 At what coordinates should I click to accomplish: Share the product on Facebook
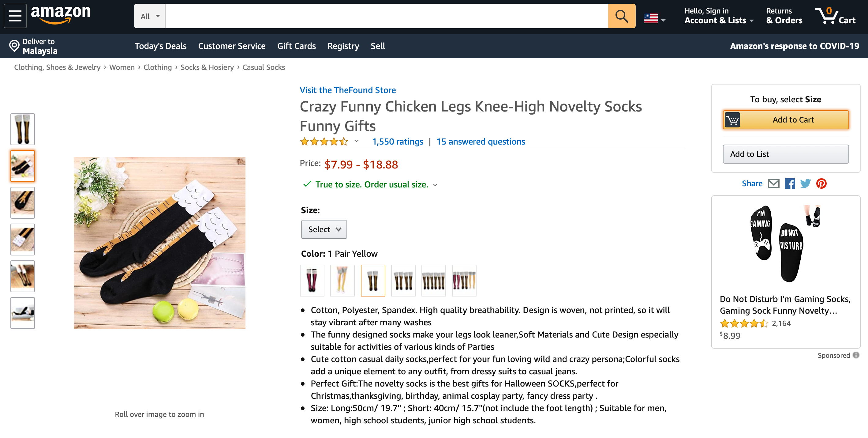[x=789, y=183]
